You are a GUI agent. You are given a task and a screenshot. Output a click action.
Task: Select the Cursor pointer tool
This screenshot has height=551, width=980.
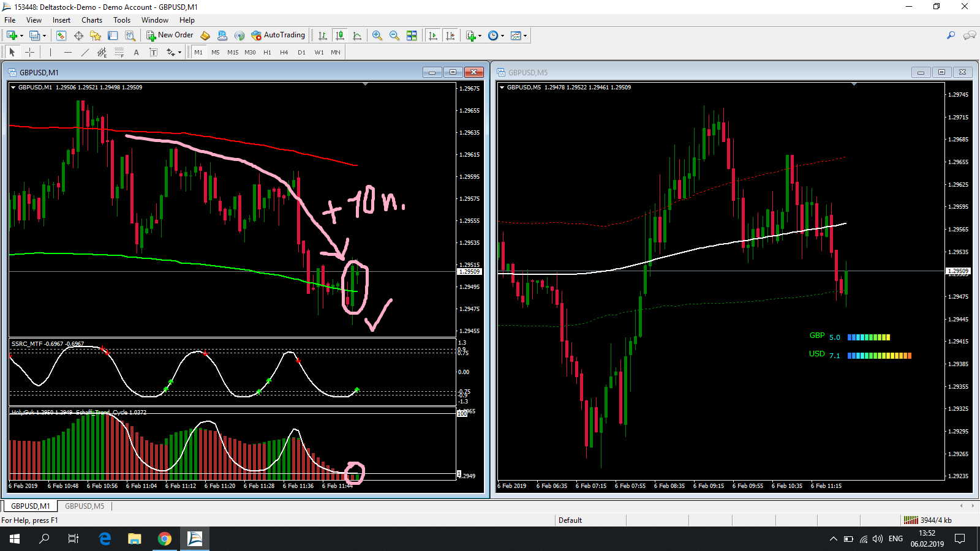click(x=12, y=53)
